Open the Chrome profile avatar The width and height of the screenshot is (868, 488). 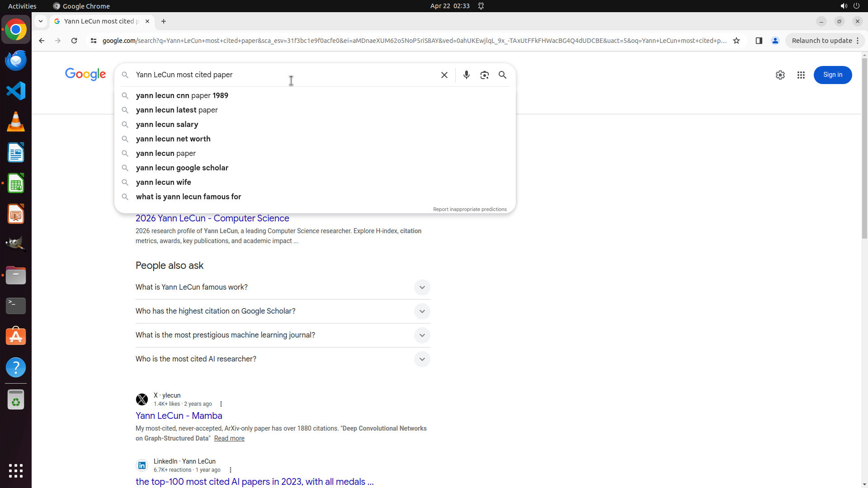[775, 41]
